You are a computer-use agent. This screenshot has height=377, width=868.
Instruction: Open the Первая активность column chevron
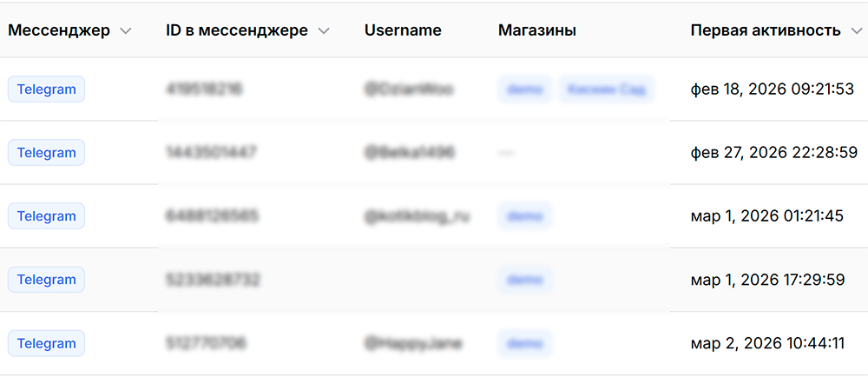pos(857,30)
